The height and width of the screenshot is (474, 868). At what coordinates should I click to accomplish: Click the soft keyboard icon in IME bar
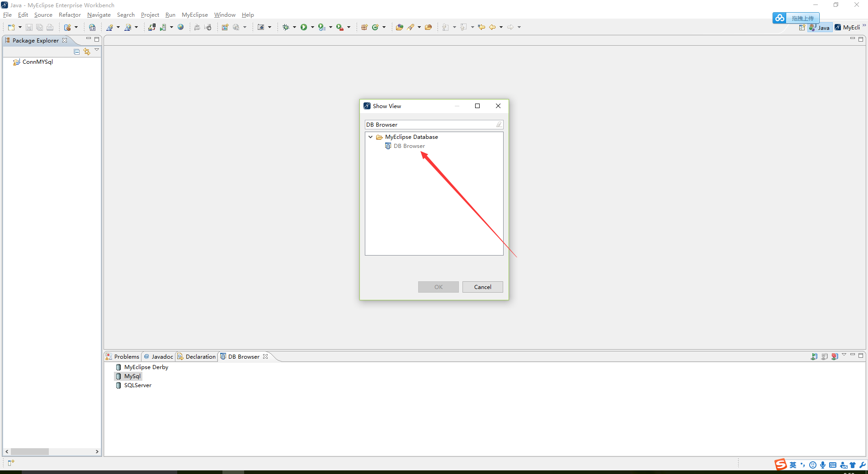[x=833, y=465]
